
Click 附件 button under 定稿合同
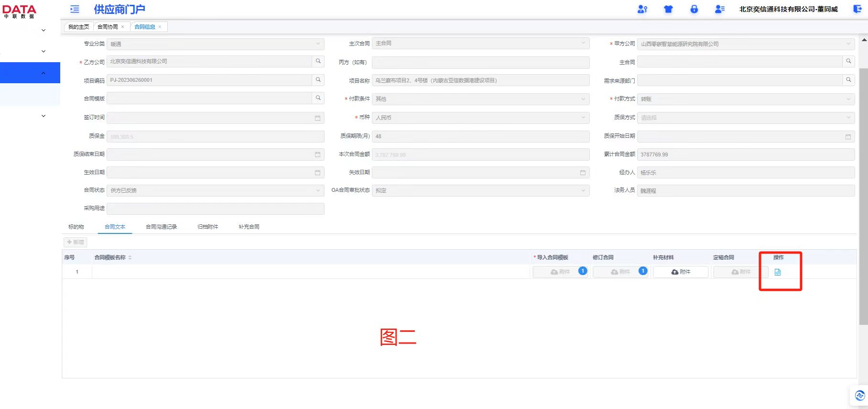[x=741, y=272]
